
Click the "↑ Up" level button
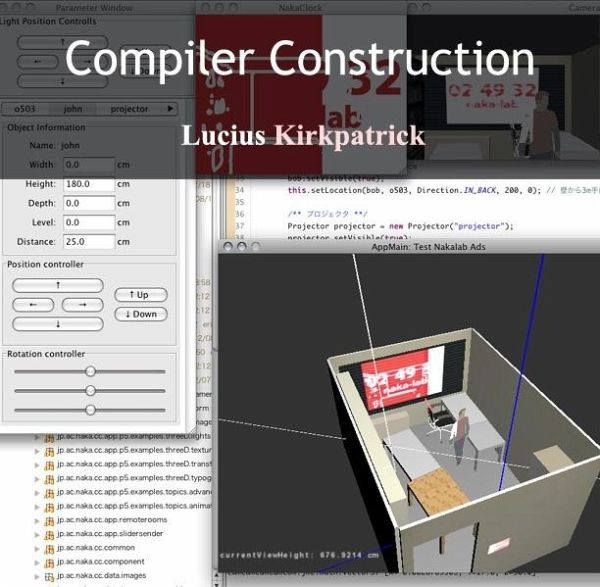pos(140,295)
